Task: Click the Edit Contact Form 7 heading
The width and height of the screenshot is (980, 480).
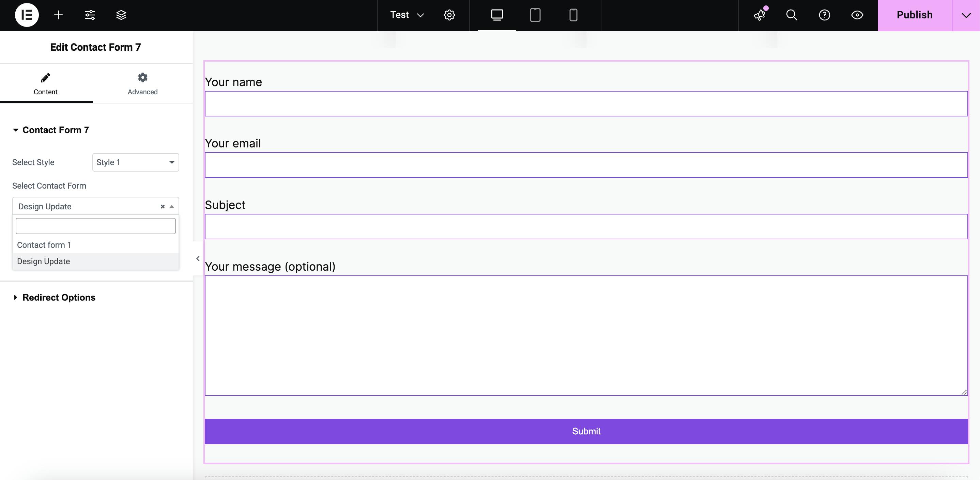Action: (95, 47)
